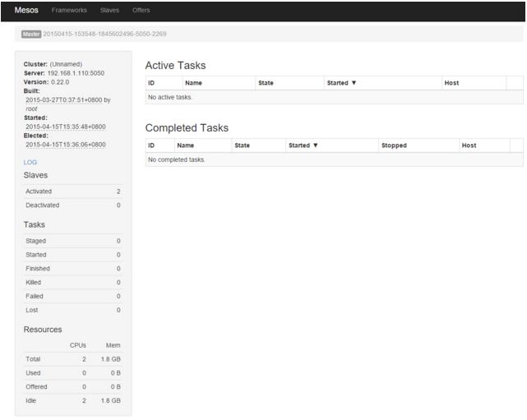
Task: Click the Lost tasks row
Action: point(73,310)
